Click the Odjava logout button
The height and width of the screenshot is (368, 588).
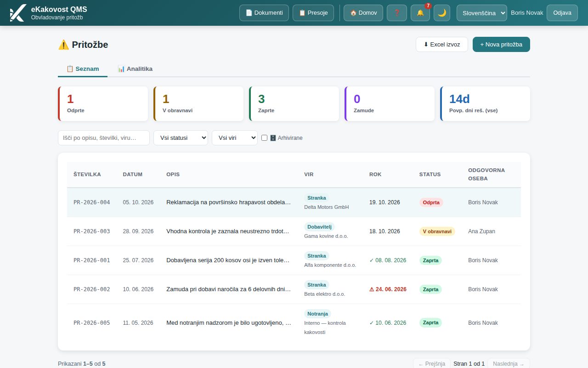562,13
